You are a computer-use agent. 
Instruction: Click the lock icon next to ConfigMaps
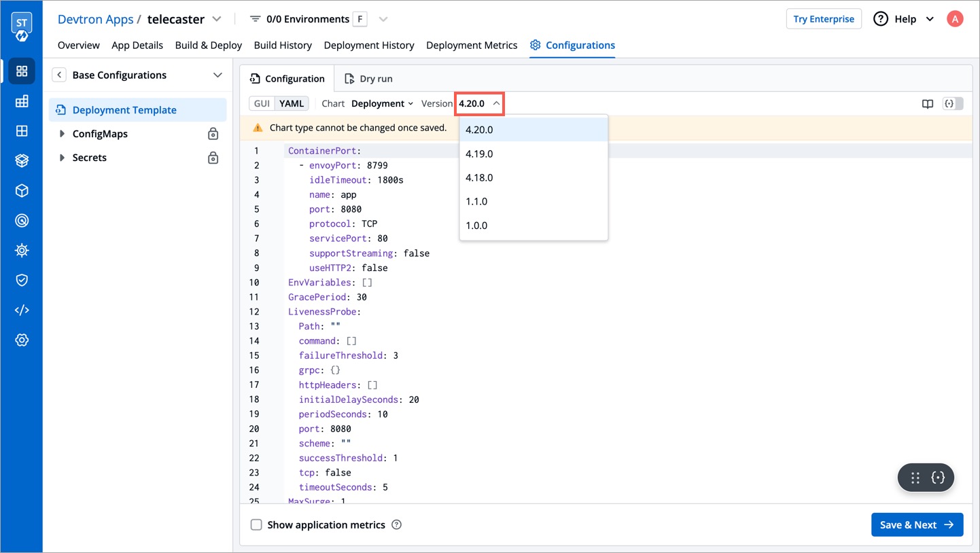[x=213, y=134]
